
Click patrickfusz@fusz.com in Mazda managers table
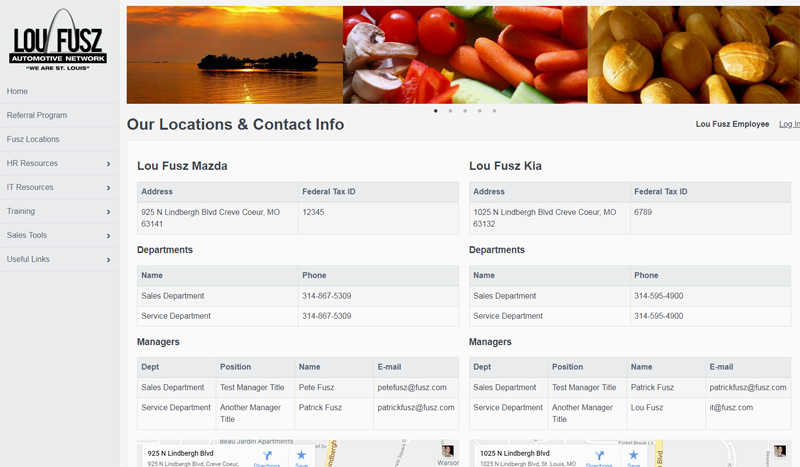(x=416, y=407)
